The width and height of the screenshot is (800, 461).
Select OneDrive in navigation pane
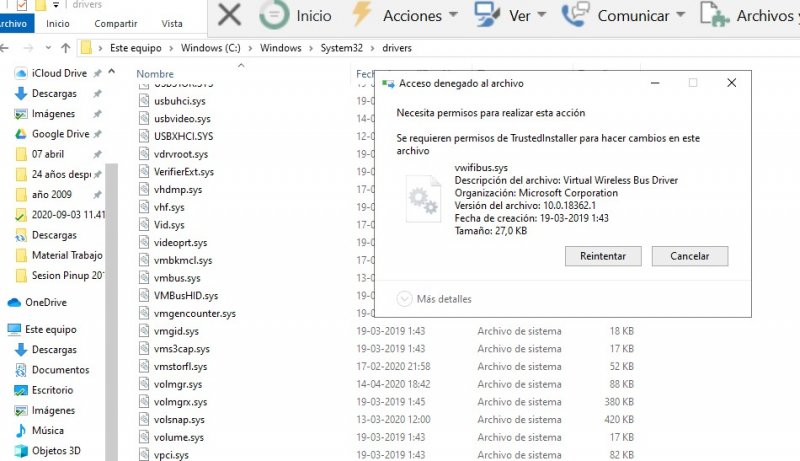(45, 302)
